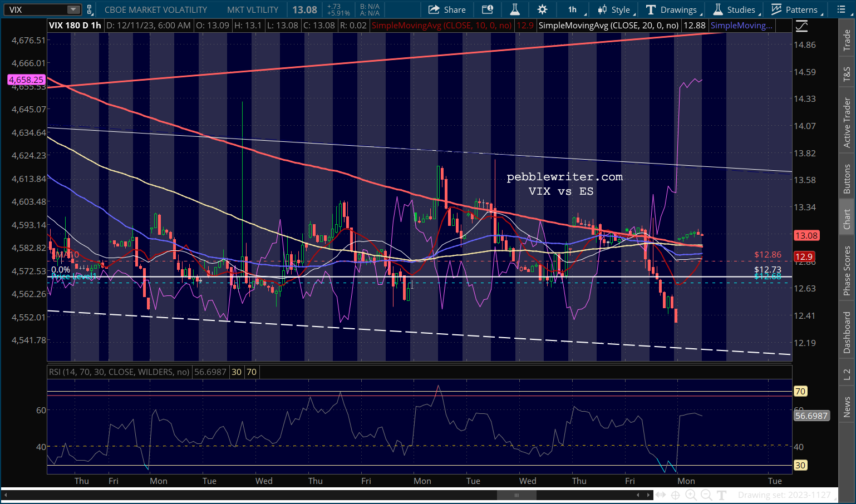Open chart settings gear icon

(542, 9)
